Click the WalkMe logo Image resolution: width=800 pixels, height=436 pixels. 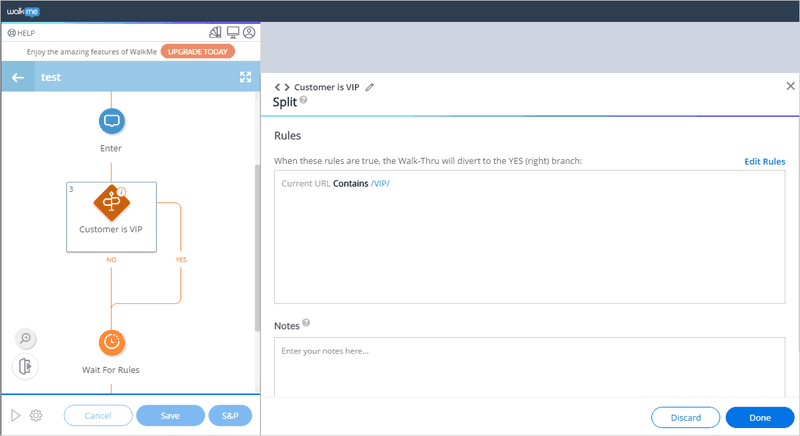click(23, 11)
